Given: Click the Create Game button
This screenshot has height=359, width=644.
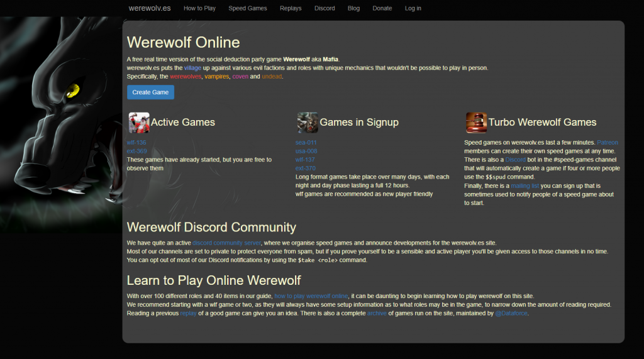Looking at the screenshot, I should pyautogui.click(x=150, y=92).
